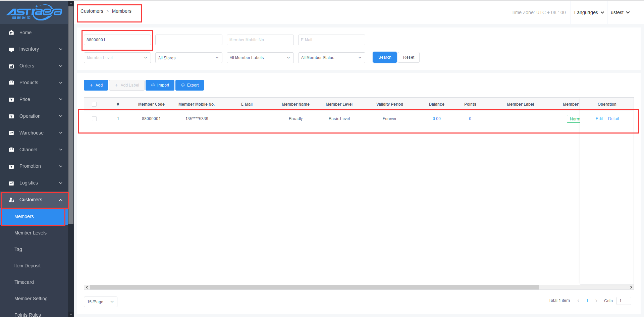
Task: Expand the All Member Status dropdown
Action: coord(331,58)
